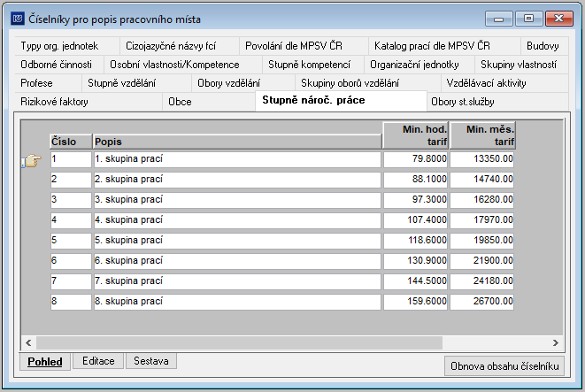Click the pointing hand row indicator
The width and height of the screenshot is (585, 392).
tap(32, 161)
